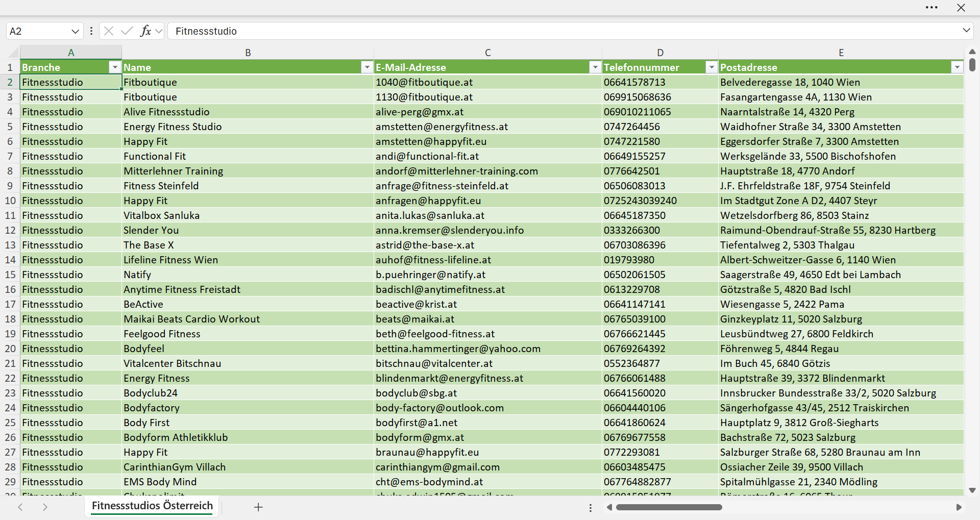Select cell carinthiangym@gmail.com
The width and height of the screenshot is (980, 520).
point(488,467)
